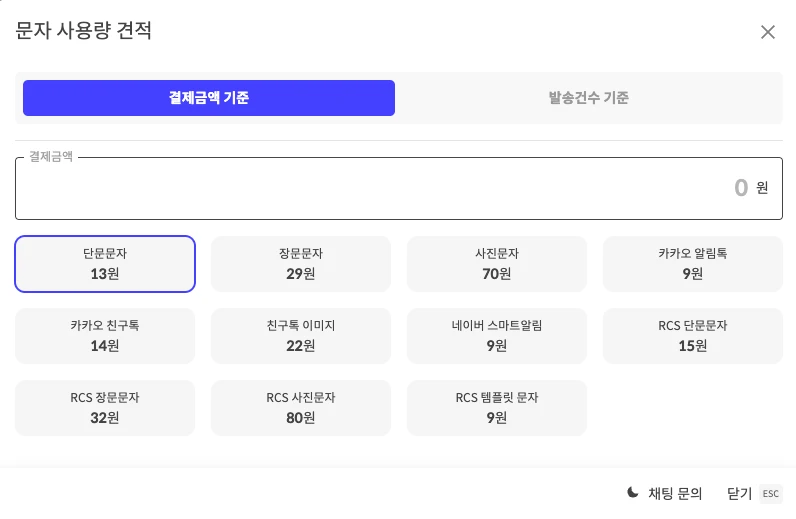Pick 친구톡 이미지 22원 option

pos(301,336)
